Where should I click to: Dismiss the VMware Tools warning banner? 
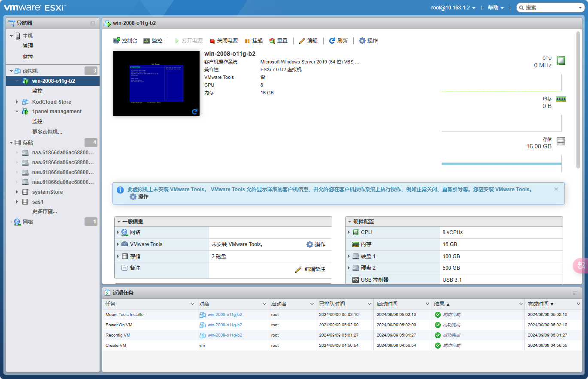[x=556, y=189]
